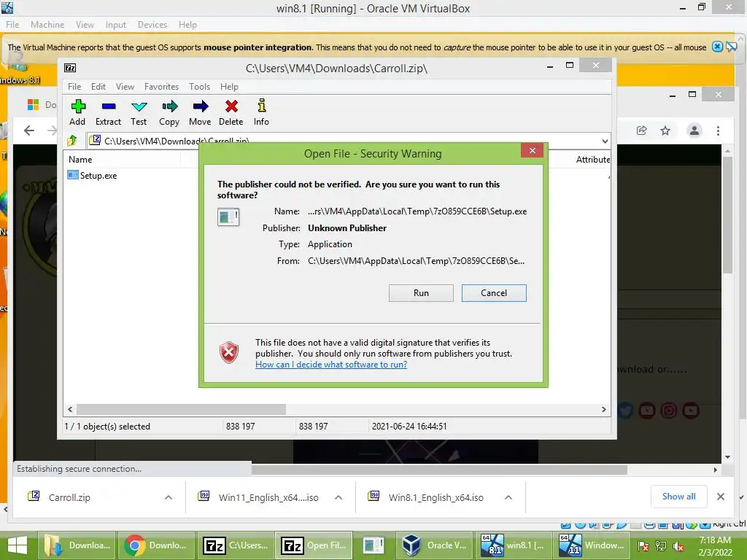The width and height of the screenshot is (747, 560).
Task: Open Chrome three-dot menu
Action: click(718, 131)
